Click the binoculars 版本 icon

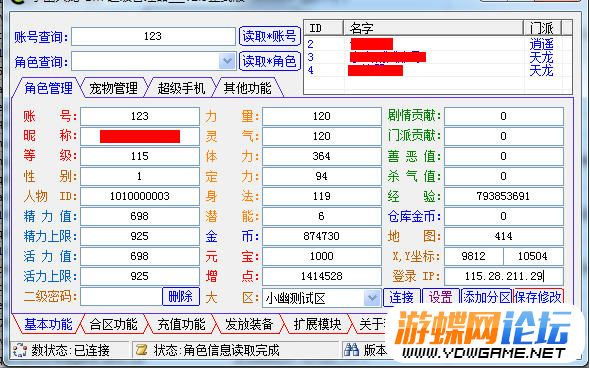pyautogui.click(x=351, y=350)
